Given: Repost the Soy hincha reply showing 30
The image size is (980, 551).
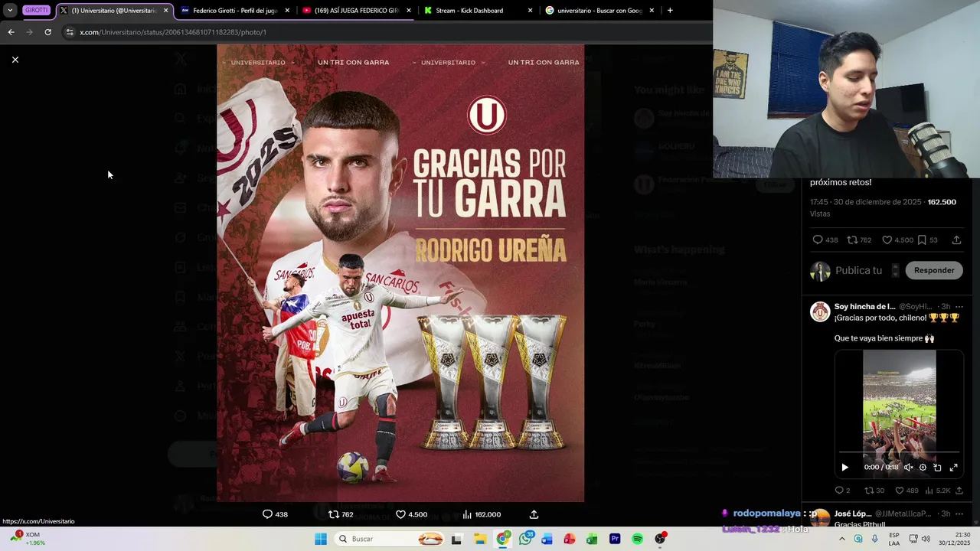Looking at the screenshot, I should [869, 491].
